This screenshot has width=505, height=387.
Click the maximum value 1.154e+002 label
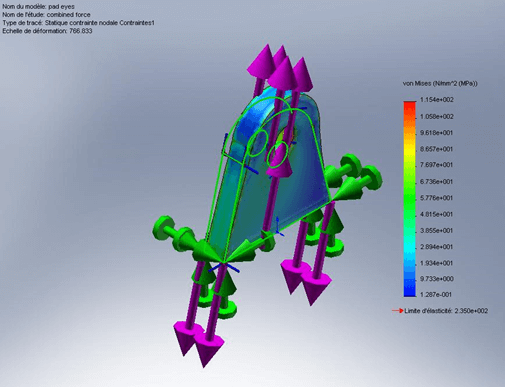pos(437,100)
